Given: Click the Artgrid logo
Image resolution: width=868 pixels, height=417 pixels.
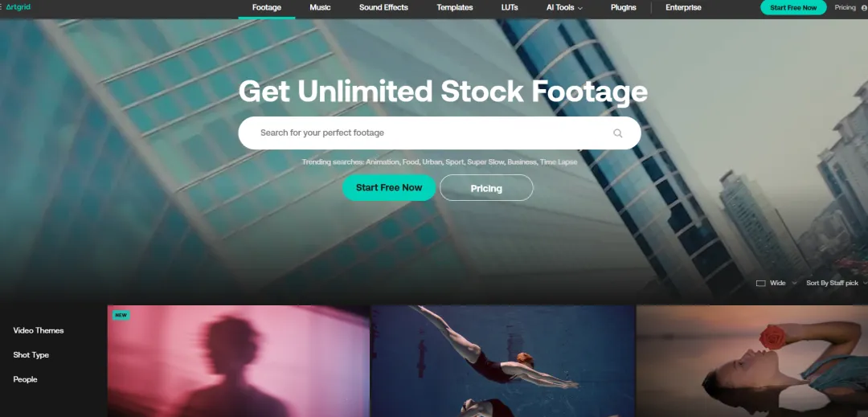Looking at the screenshot, I should tap(18, 7).
